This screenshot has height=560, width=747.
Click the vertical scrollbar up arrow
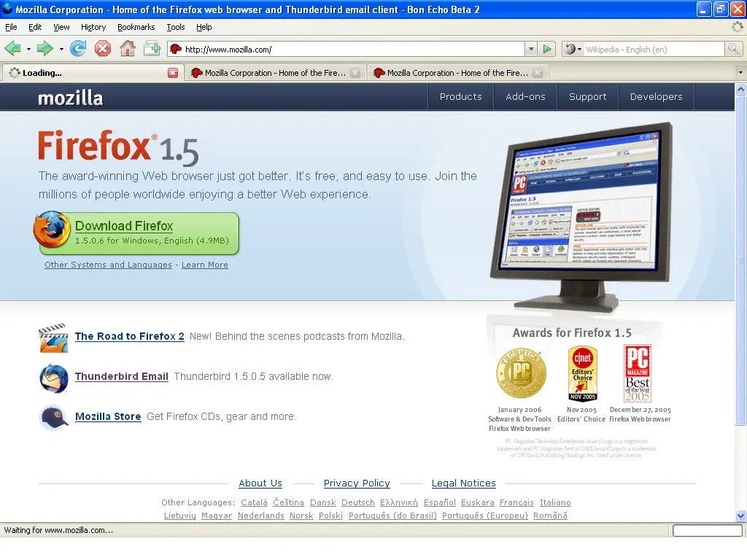coord(740,89)
